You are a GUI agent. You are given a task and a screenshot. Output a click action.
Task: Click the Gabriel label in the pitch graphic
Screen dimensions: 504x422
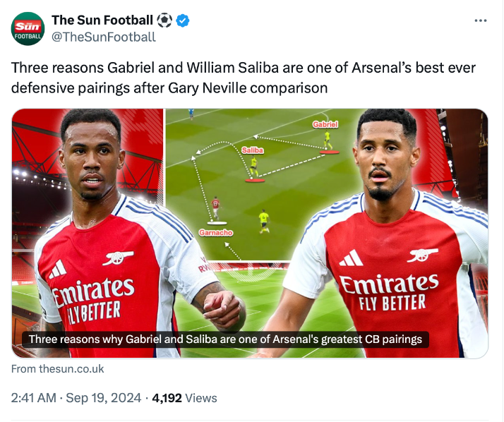[325, 124]
